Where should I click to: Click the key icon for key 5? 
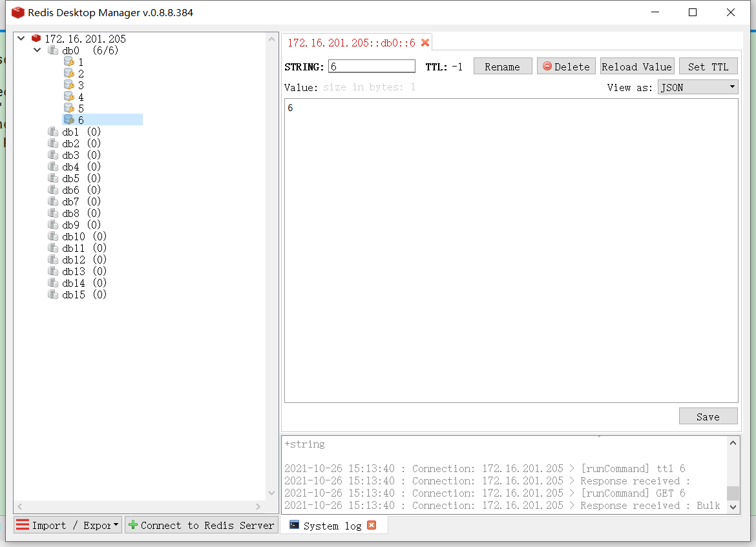[69, 108]
